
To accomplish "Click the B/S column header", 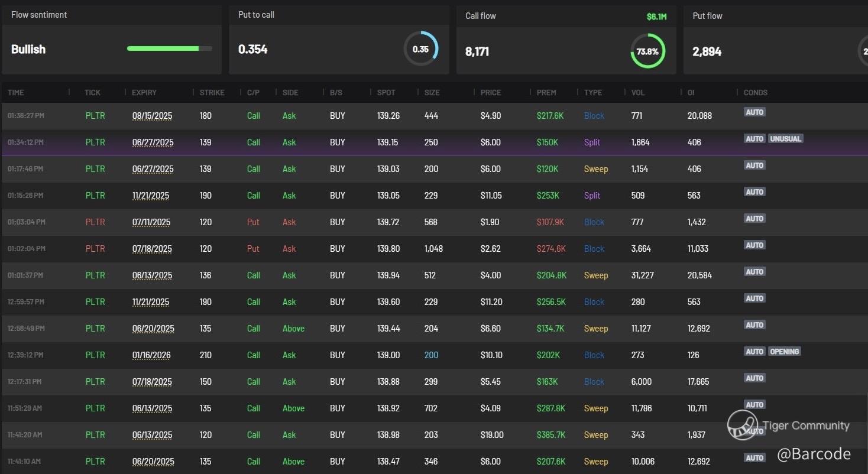I will click(336, 93).
